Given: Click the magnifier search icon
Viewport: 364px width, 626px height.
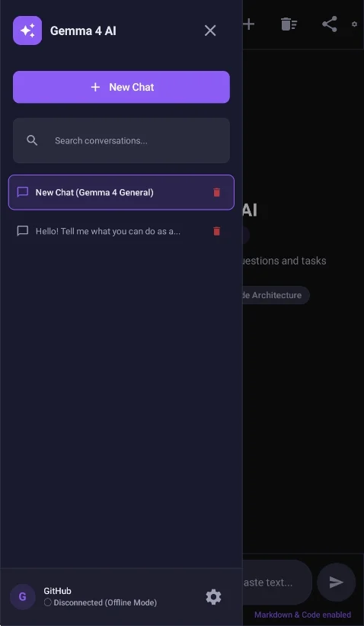Looking at the screenshot, I should point(32,140).
